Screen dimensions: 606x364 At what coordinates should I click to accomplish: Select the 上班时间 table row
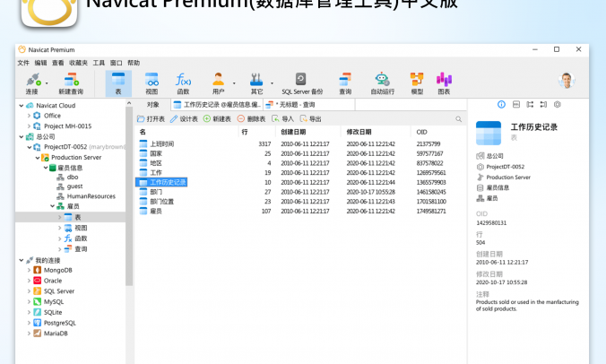tap(300, 143)
